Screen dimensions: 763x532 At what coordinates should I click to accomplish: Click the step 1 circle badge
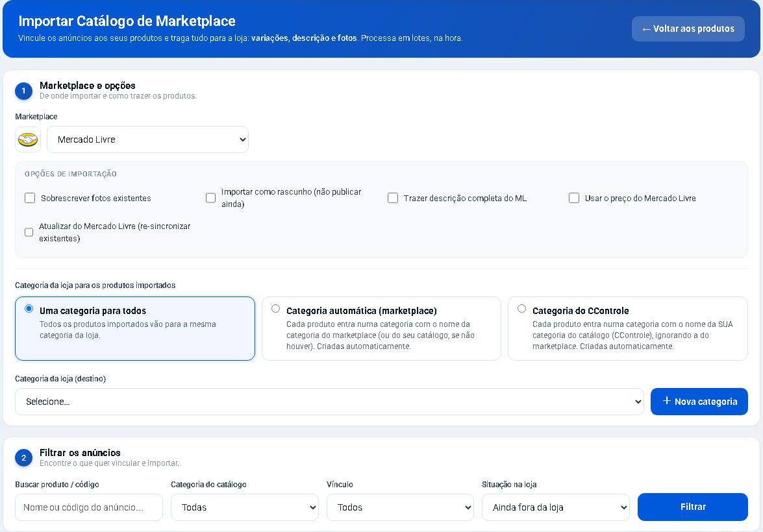point(23,91)
